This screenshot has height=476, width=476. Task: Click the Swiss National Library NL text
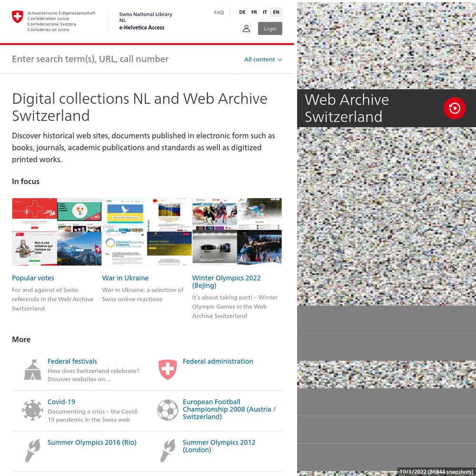pyautogui.click(x=145, y=17)
